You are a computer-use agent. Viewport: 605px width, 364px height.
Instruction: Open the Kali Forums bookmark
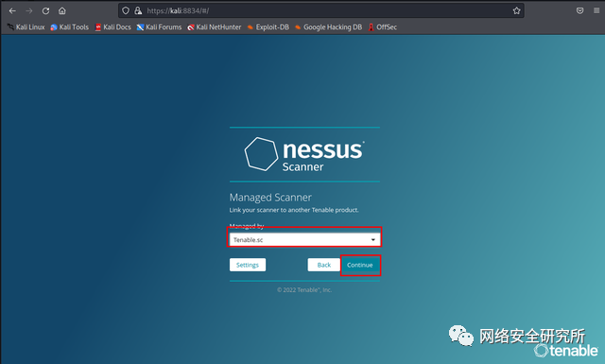(x=159, y=27)
